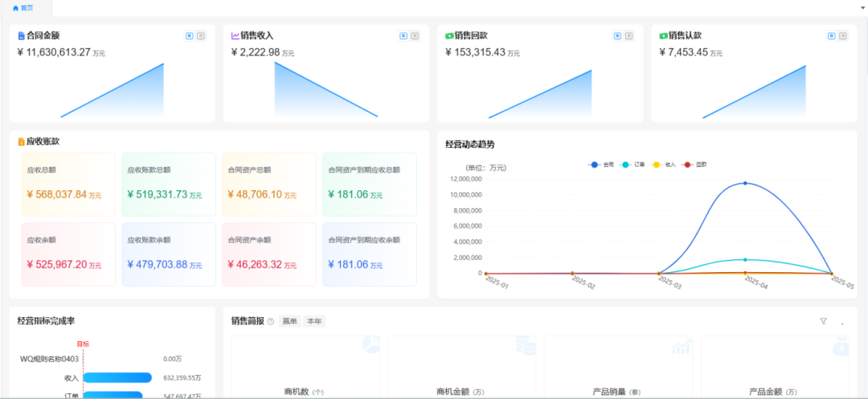Viewport: 868px width, 399px height.
Task: Click the green 销售回款 icon
Action: (449, 36)
